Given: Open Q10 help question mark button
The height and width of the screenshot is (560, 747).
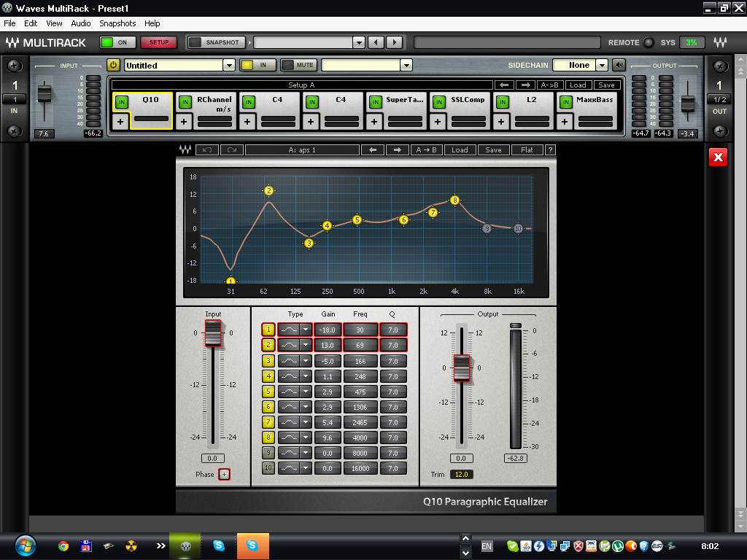Looking at the screenshot, I should (x=550, y=150).
